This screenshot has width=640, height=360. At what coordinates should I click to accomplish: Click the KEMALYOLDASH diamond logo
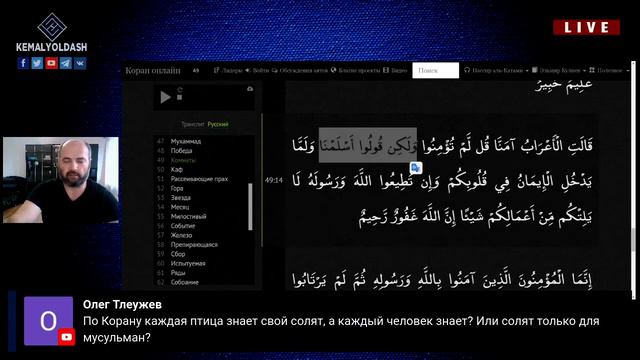coord(52,27)
